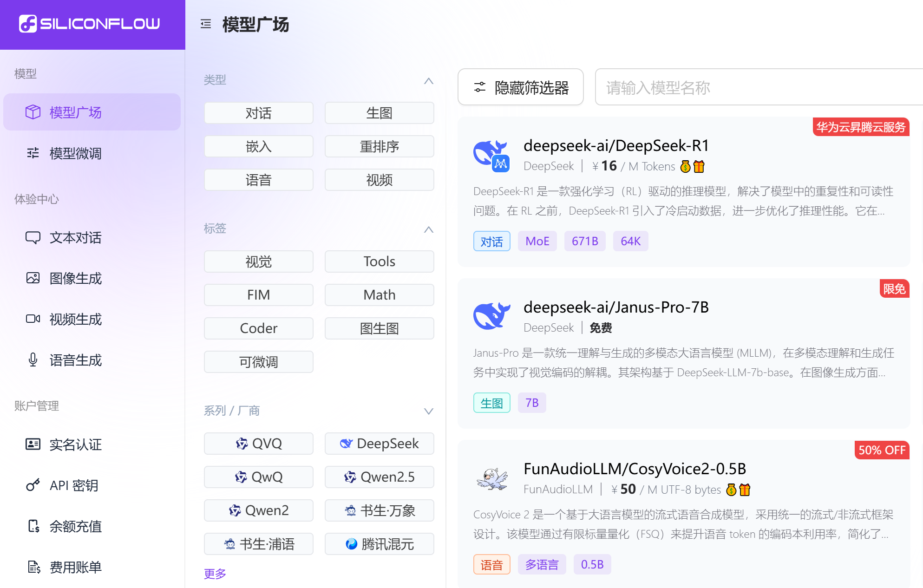
Task: Toggle the 嵌入 type filter
Action: [x=259, y=146]
